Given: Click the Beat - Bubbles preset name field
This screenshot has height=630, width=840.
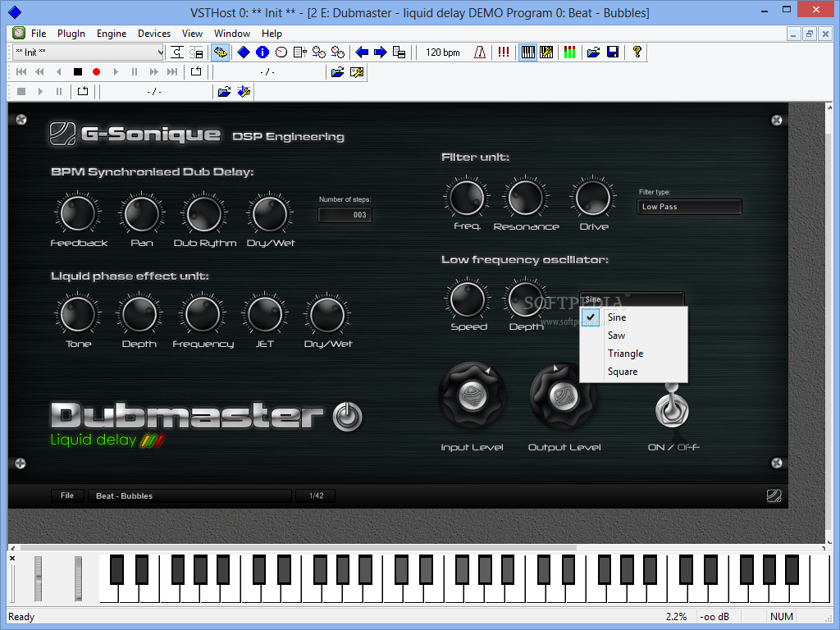Looking at the screenshot, I should point(190,496).
